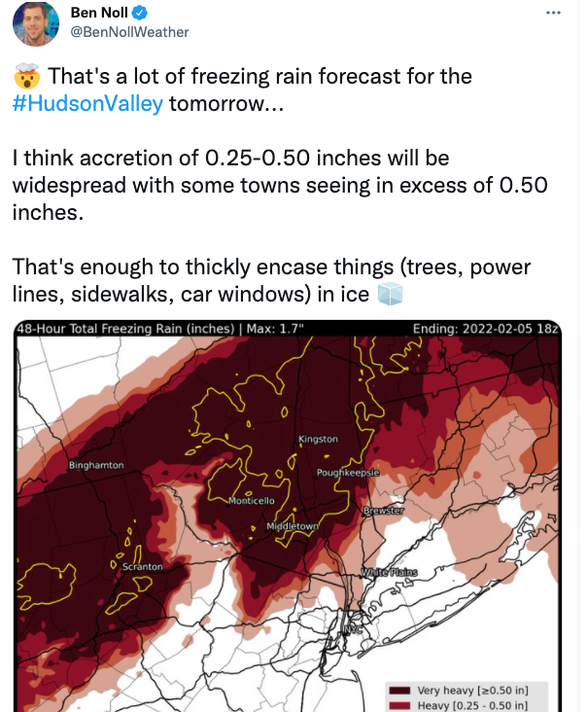Click the Middletown label on the map
The width and height of the screenshot is (588, 712).
tap(293, 527)
